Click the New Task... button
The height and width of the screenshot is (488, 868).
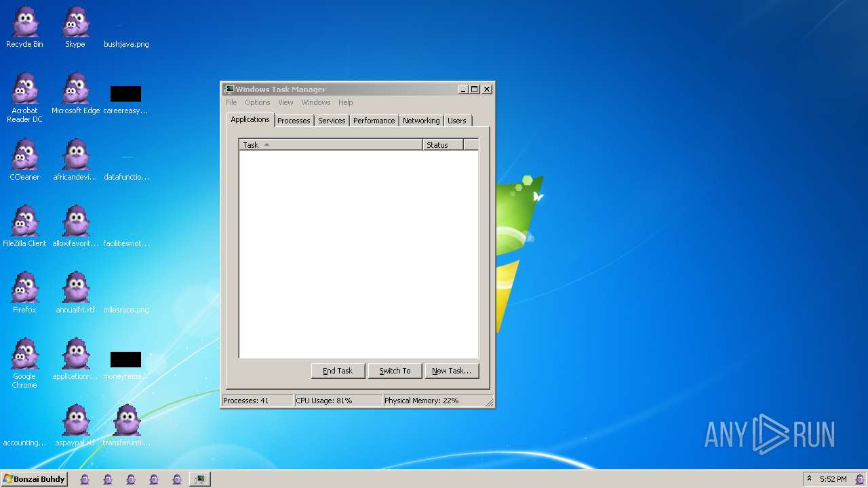[452, 371]
